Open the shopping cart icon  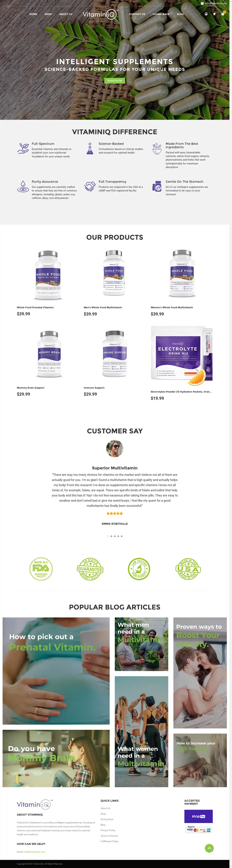coord(223,14)
